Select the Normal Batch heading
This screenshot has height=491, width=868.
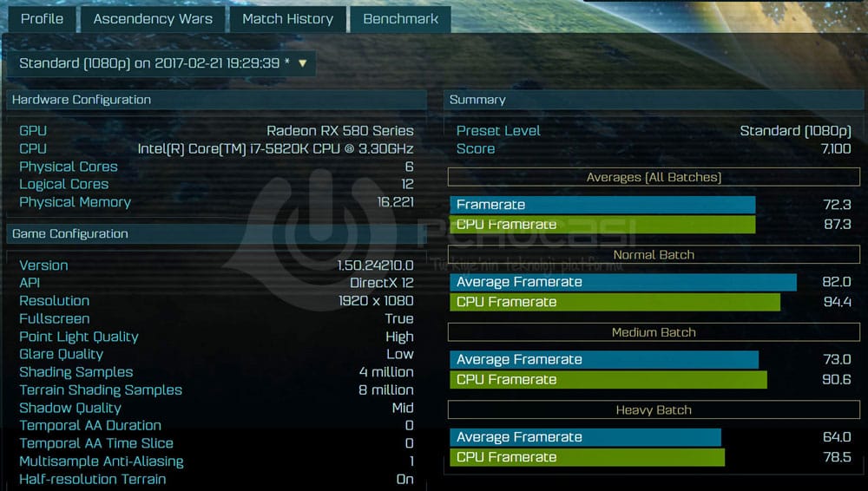(x=654, y=255)
